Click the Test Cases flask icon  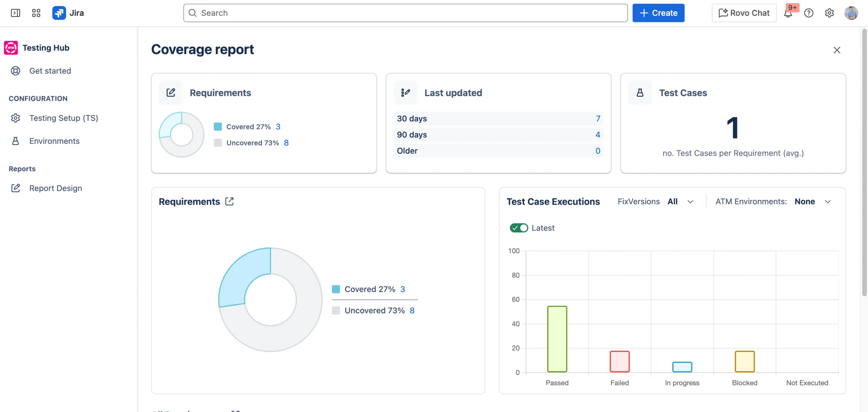(640, 93)
